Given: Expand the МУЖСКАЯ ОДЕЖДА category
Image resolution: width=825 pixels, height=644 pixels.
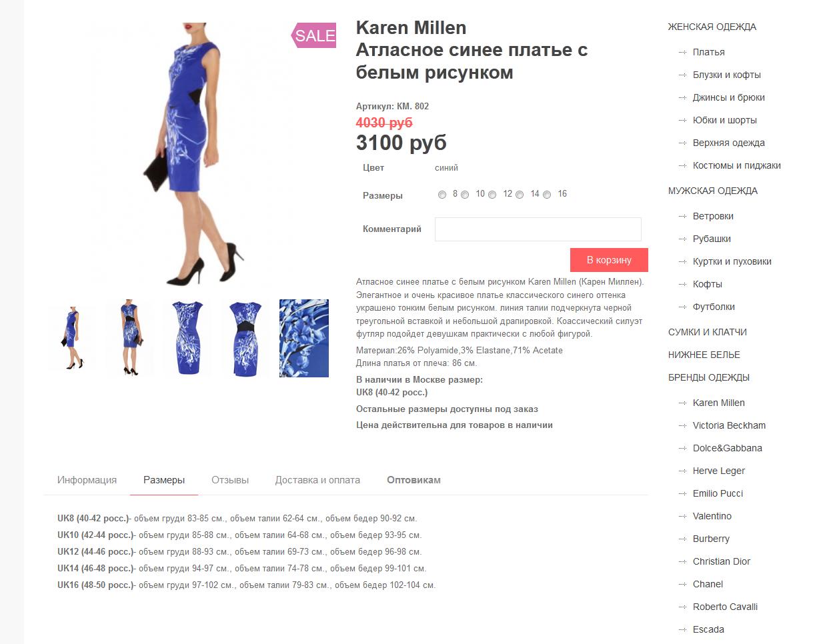Looking at the screenshot, I should tap(713, 191).
